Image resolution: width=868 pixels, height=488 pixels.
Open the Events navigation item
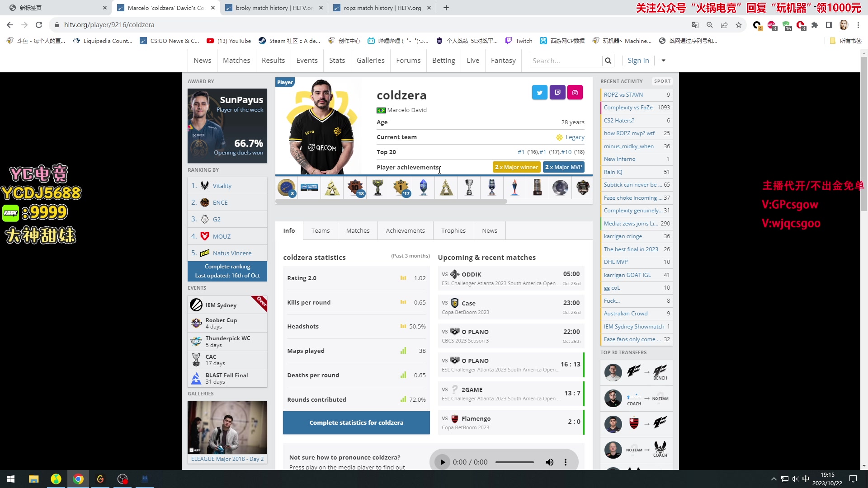pyautogui.click(x=307, y=61)
